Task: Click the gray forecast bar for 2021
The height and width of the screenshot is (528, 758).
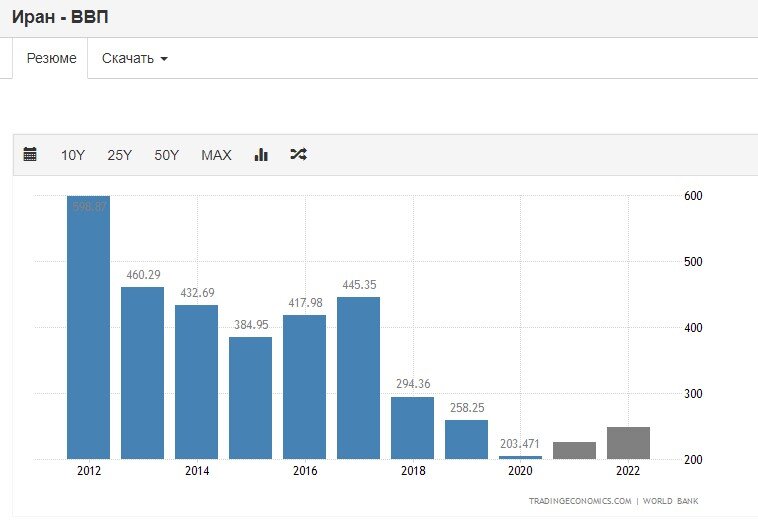Action: click(574, 451)
